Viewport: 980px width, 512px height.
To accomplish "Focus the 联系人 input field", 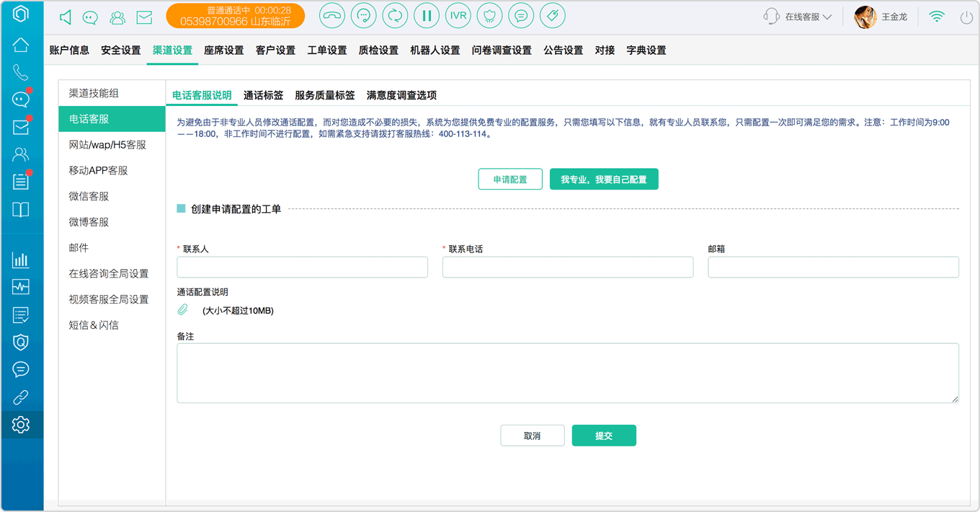I will tap(303, 267).
